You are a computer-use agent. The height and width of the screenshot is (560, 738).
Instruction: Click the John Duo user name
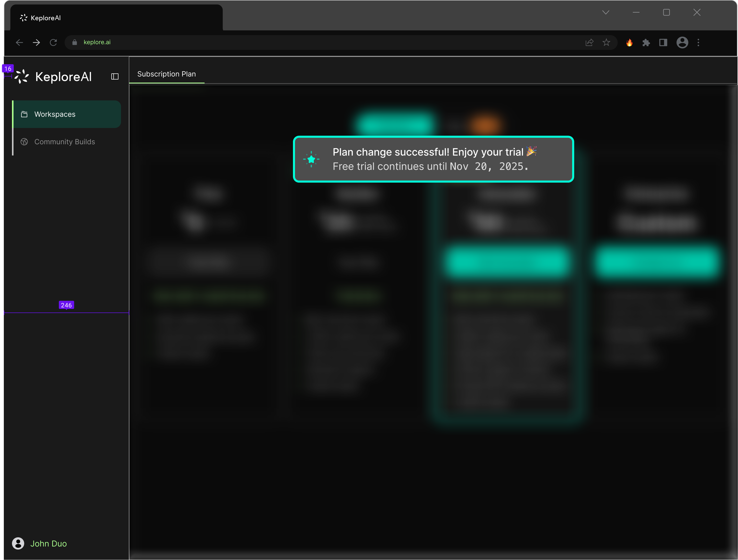click(x=49, y=544)
